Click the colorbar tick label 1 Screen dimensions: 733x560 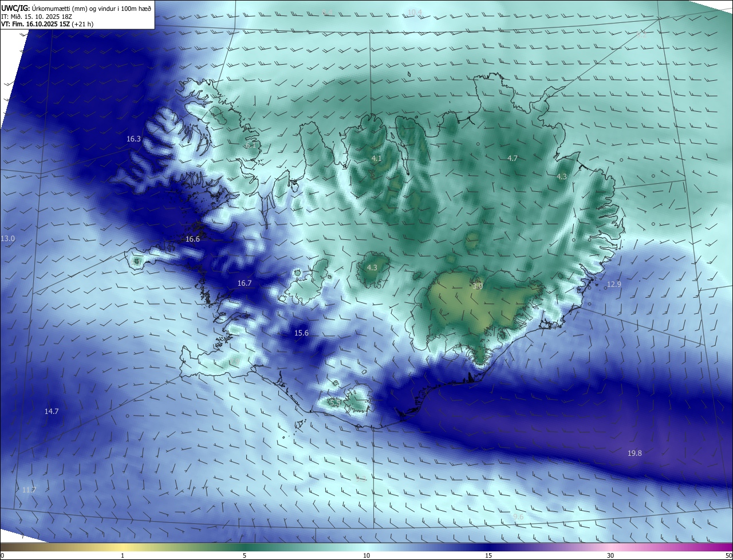click(x=123, y=555)
